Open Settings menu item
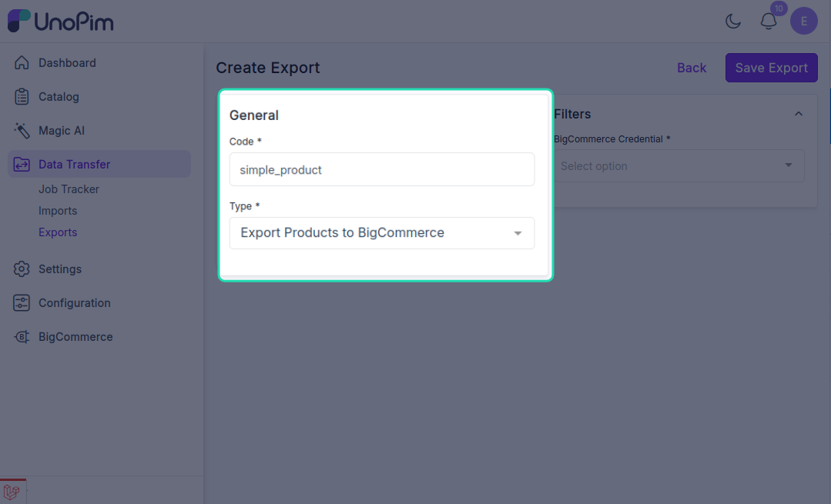The width and height of the screenshot is (831, 504). pyautogui.click(x=60, y=269)
